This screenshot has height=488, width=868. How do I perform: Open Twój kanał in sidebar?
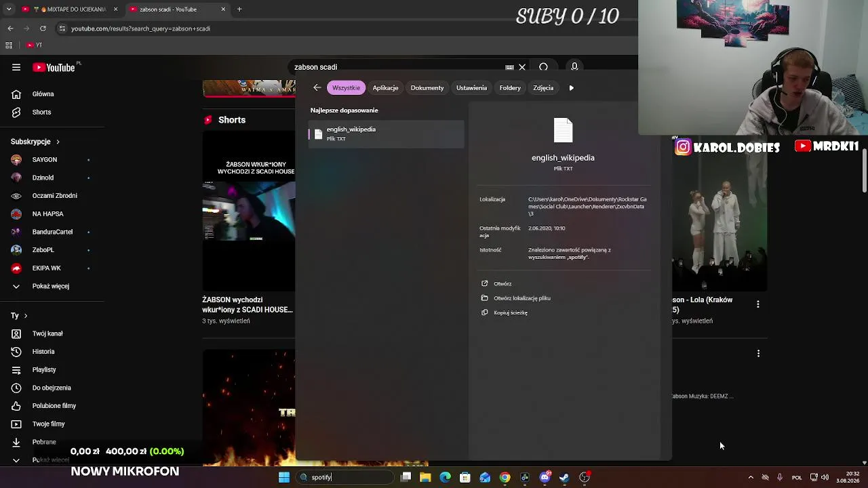pyautogui.click(x=47, y=333)
